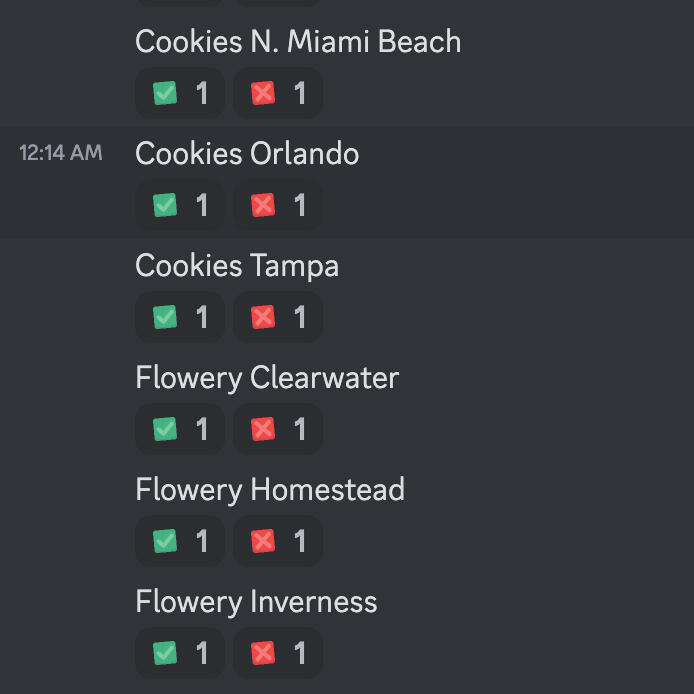The image size is (694, 694).
Task: Click red X reaction under Cookies N. Miami Beach
Action: [277, 93]
